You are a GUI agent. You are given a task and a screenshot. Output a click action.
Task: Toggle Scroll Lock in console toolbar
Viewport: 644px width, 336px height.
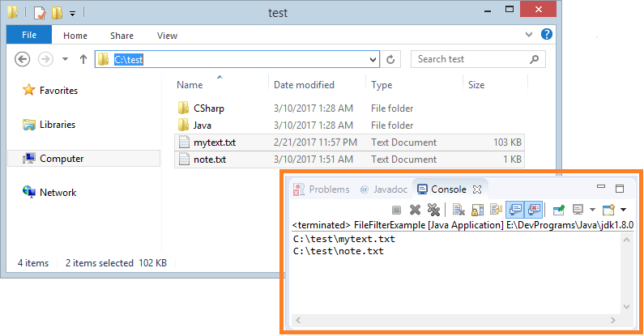point(477,210)
